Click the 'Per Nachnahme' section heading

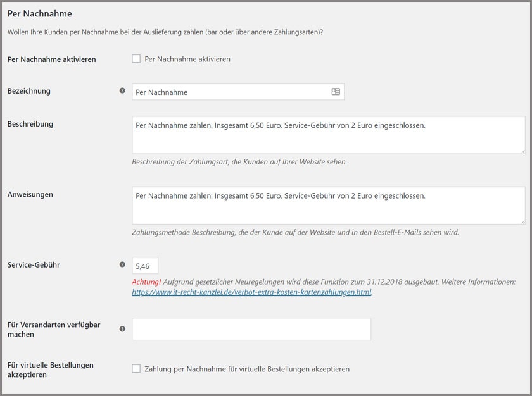click(x=39, y=13)
